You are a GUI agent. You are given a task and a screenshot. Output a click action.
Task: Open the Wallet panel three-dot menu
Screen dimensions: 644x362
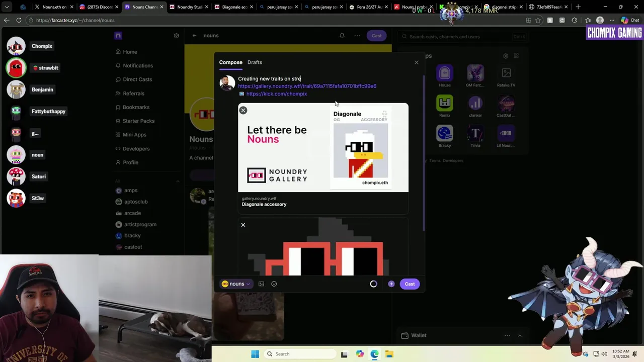(507, 336)
